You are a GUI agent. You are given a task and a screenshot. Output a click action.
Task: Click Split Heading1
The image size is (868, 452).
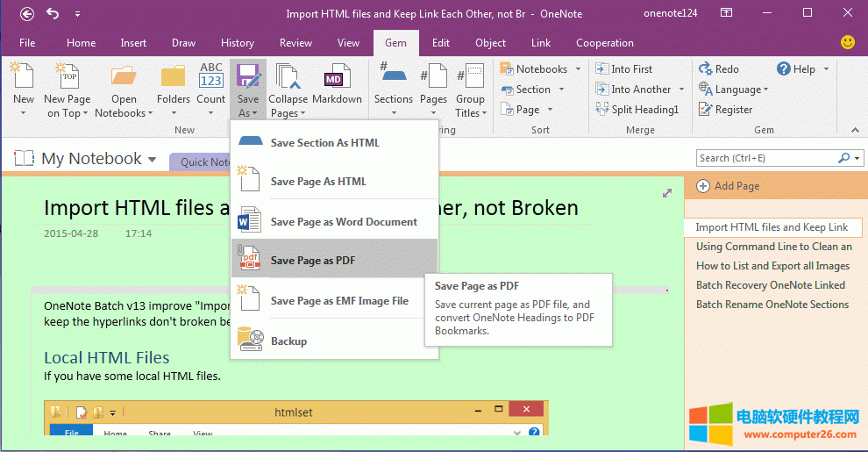tap(637, 110)
